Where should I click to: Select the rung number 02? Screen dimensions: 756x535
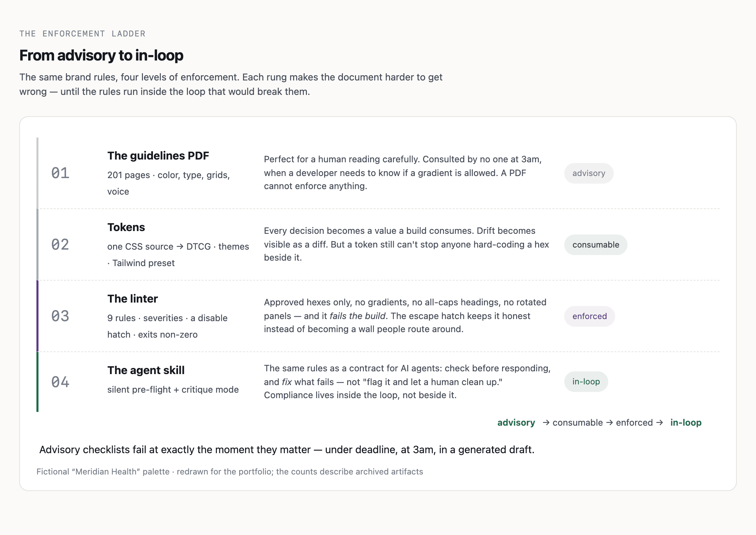pos(60,244)
